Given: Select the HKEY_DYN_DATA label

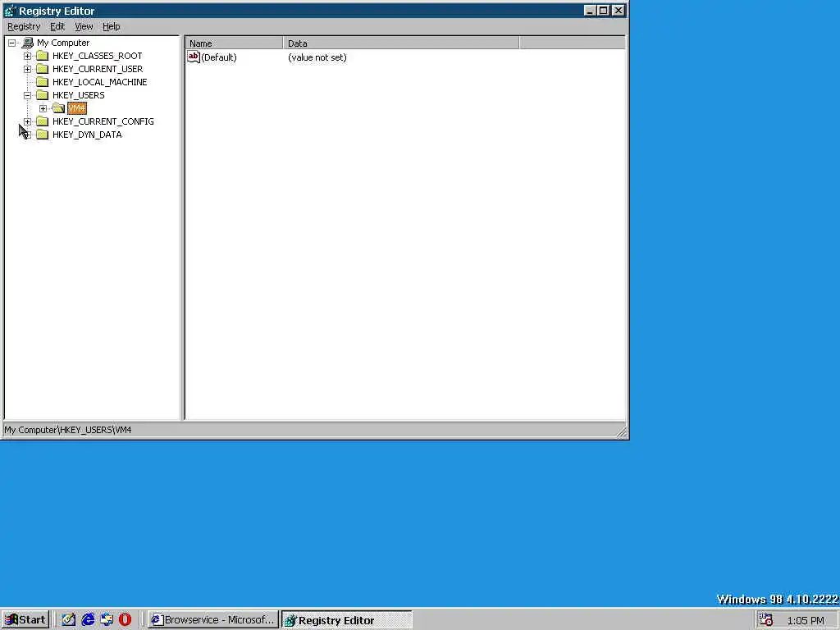Looking at the screenshot, I should point(87,135).
